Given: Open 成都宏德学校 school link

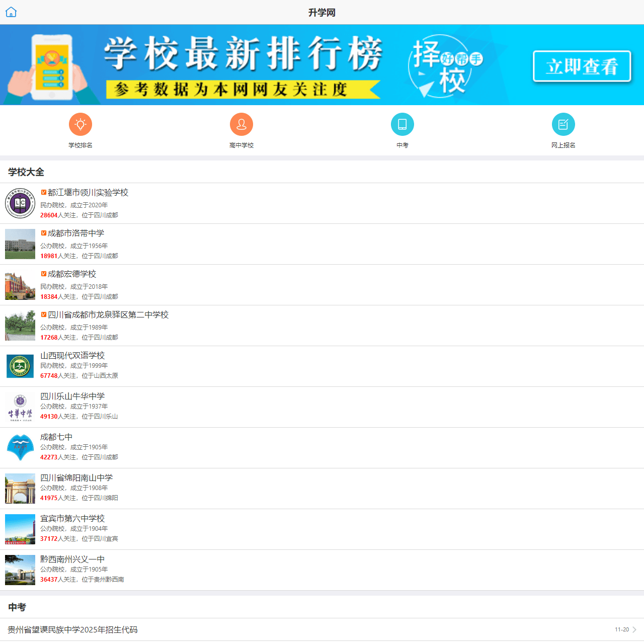Looking at the screenshot, I should (72, 274).
